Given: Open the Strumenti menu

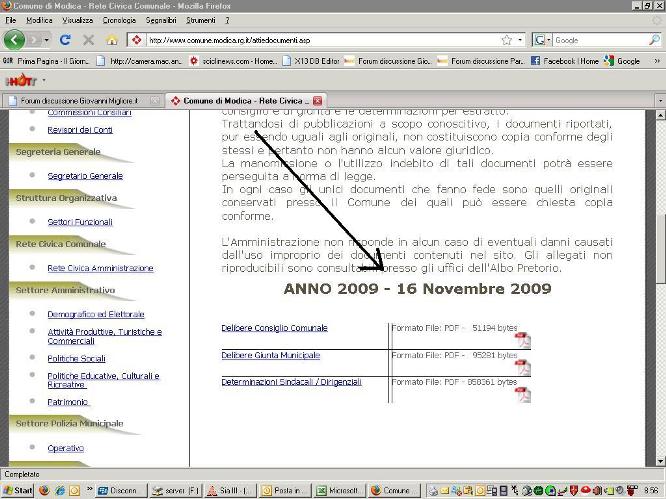Looking at the screenshot, I should point(200,20).
